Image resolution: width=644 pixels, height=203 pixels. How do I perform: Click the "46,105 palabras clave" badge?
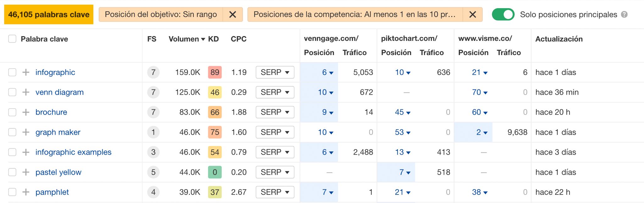(48, 14)
